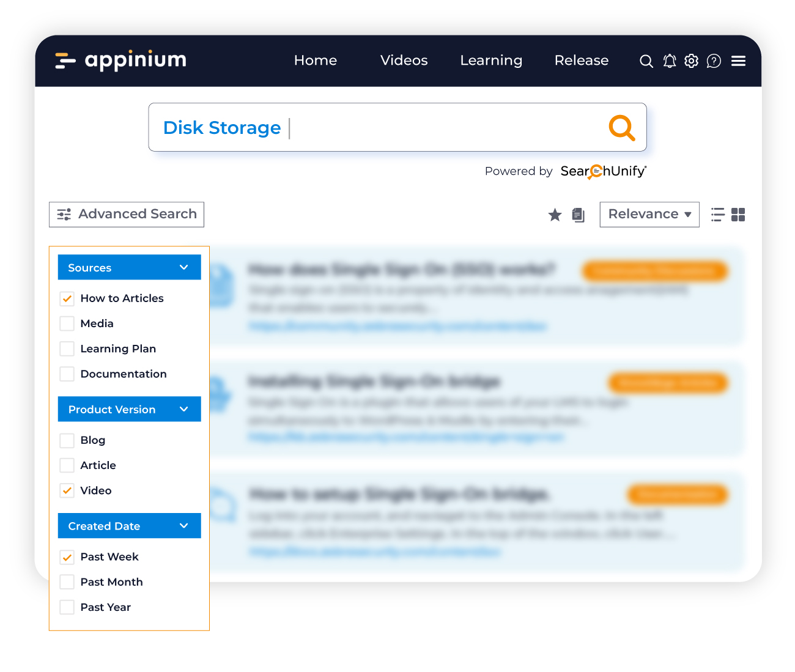Check the Media checkbox
Viewport: 795px width, 672px height.
pyautogui.click(x=67, y=323)
